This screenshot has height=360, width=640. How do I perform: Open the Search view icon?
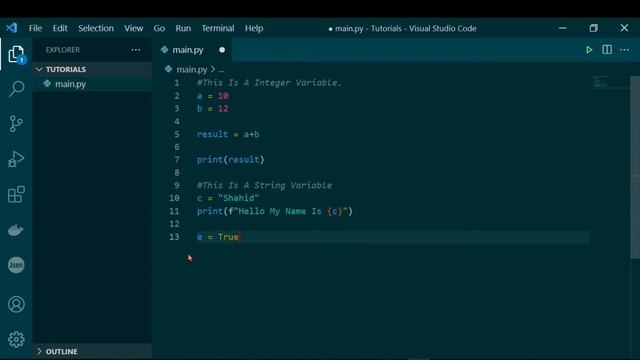click(x=16, y=89)
